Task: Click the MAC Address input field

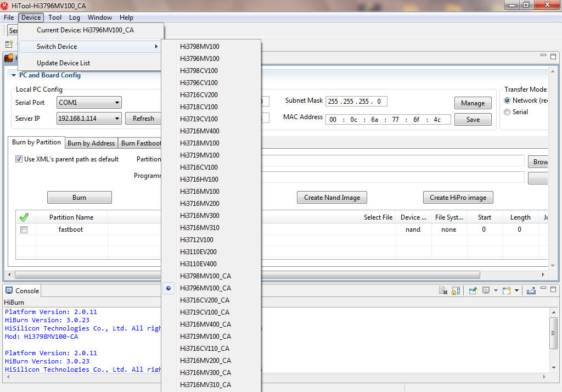Action: pos(388,120)
